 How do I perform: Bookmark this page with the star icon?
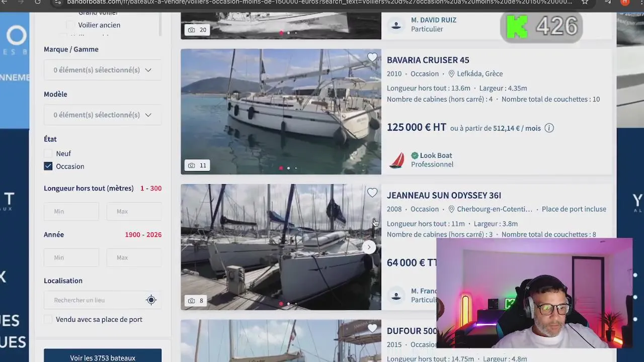coord(585,2)
